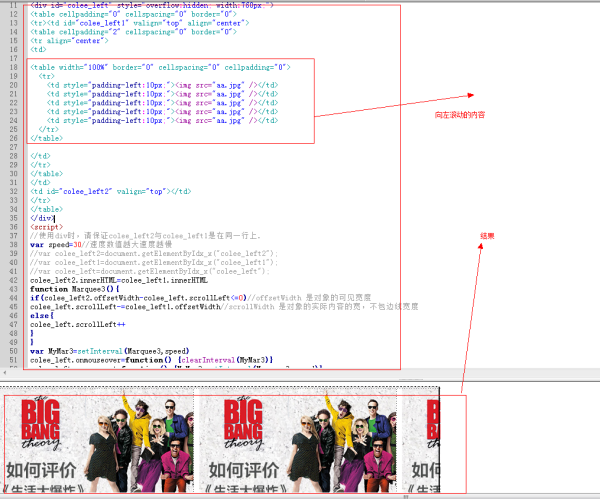Click var MyMar3=setInterval line 50

109,351
